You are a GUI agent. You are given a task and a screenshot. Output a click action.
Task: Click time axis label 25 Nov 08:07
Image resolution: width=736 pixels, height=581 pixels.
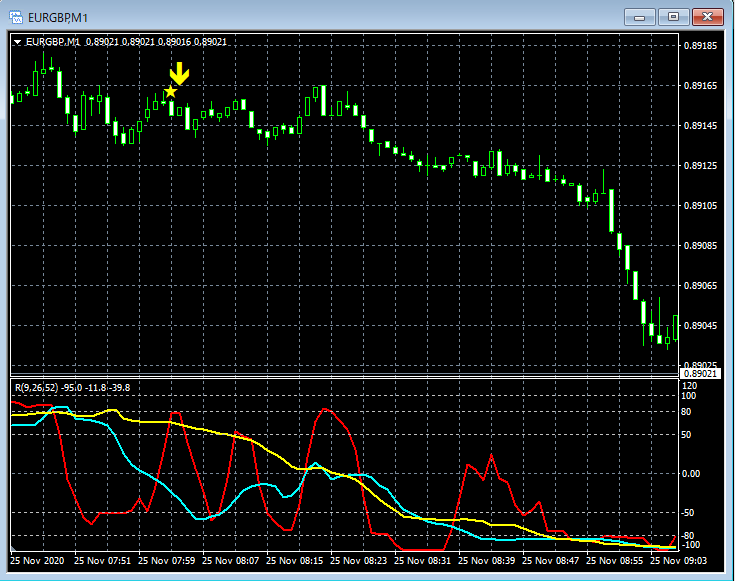pos(230,560)
